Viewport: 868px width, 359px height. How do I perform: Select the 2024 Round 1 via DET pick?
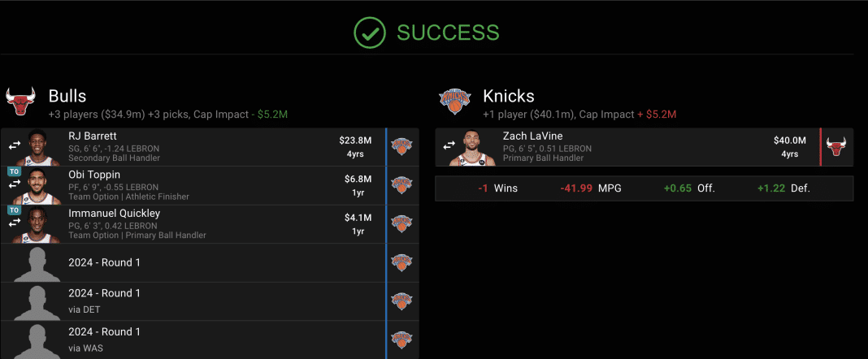click(105, 301)
